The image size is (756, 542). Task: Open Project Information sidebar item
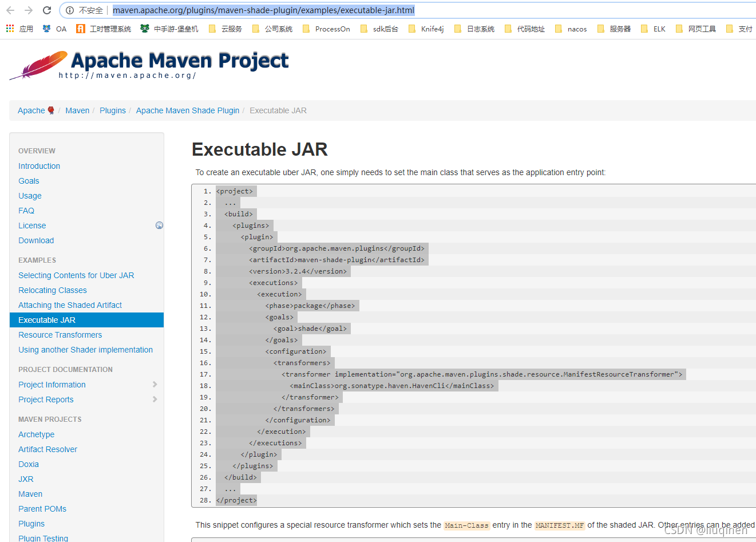click(x=52, y=385)
